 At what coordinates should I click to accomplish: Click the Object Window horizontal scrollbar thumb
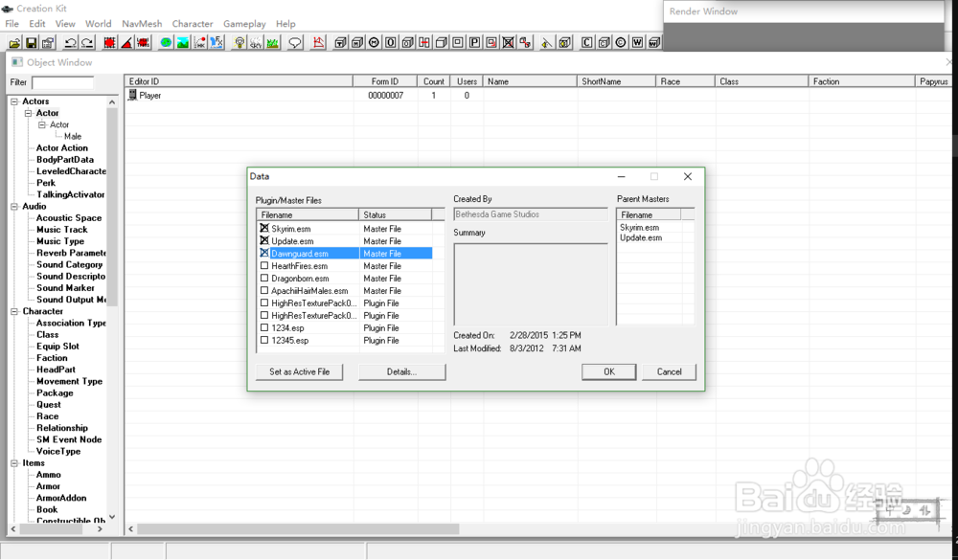pos(298,528)
